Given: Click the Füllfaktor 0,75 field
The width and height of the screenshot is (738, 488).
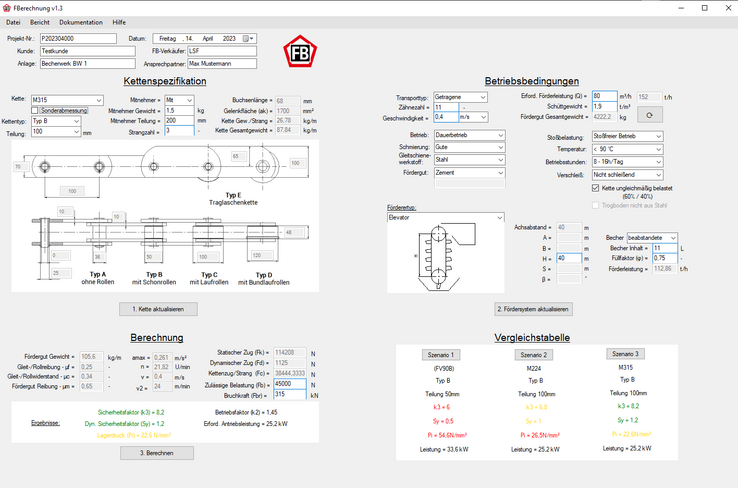Looking at the screenshot, I should tap(665, 258).
